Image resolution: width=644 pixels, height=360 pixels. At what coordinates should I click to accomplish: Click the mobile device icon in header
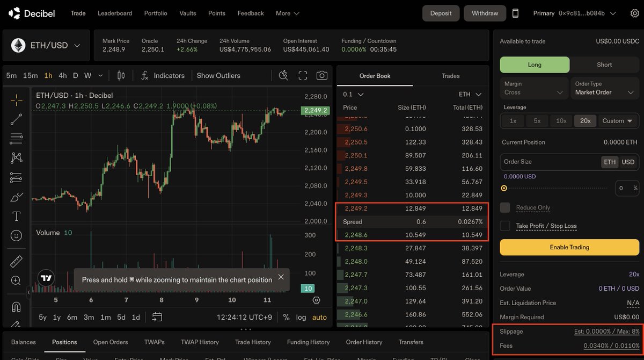[515, 13]
